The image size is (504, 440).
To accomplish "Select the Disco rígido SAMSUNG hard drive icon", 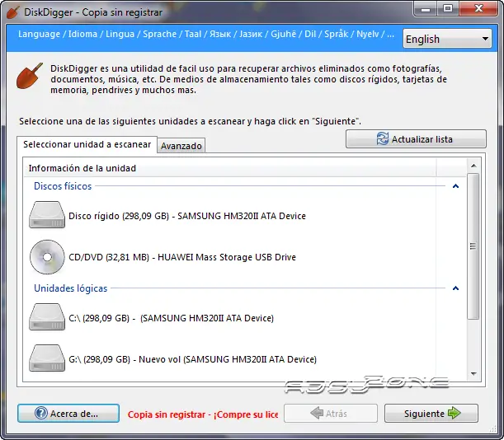I will pos(47,215).
